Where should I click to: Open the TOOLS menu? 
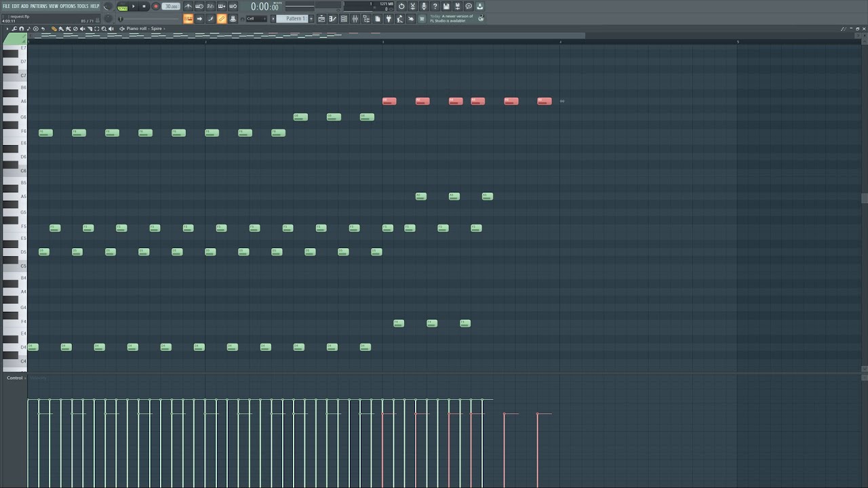point(83,6)
